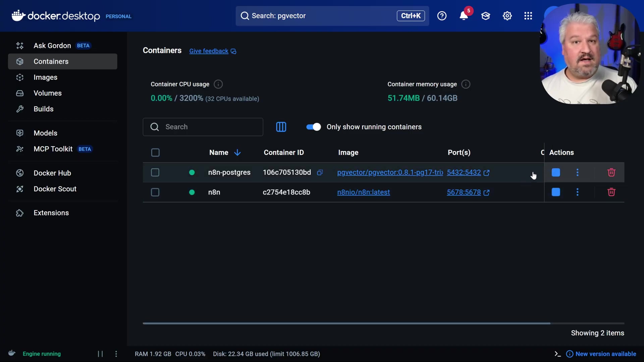
Task: Stop the n8n-postgres container
Action: (x=556, y=172)
